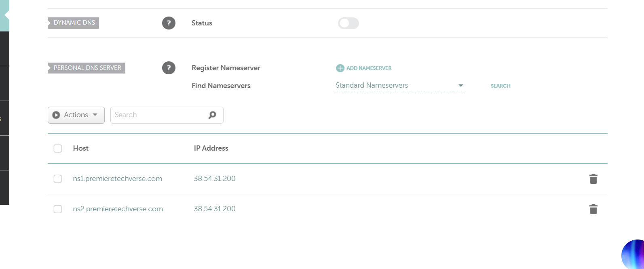Image resolution: width=644 pixels, height=269 pixels.
Task: Delete the ns2.premieretechverse.com nameserver
Action: point(593,209)
